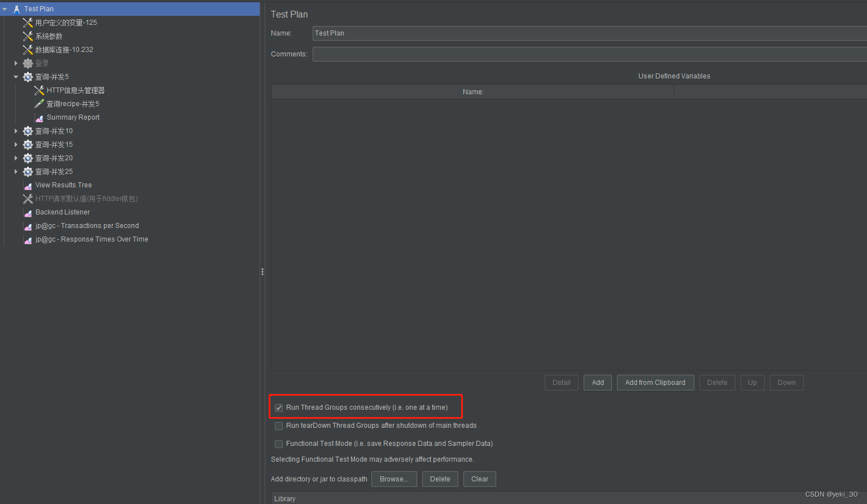Select the Summary Report tree label
Screen dimensions: 867x504
click(x=73, y=117)
